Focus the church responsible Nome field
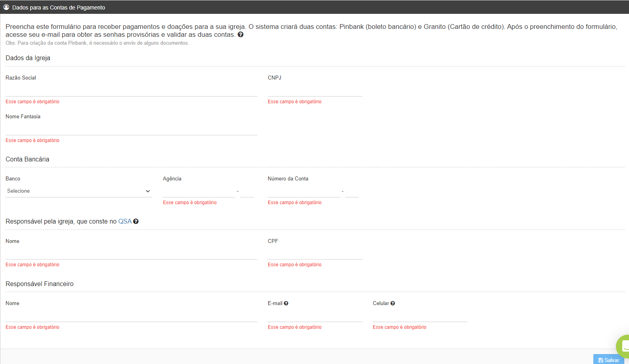The height and width of the screenshot is (364, 629). pyautogui.click(x=132, y=253)
